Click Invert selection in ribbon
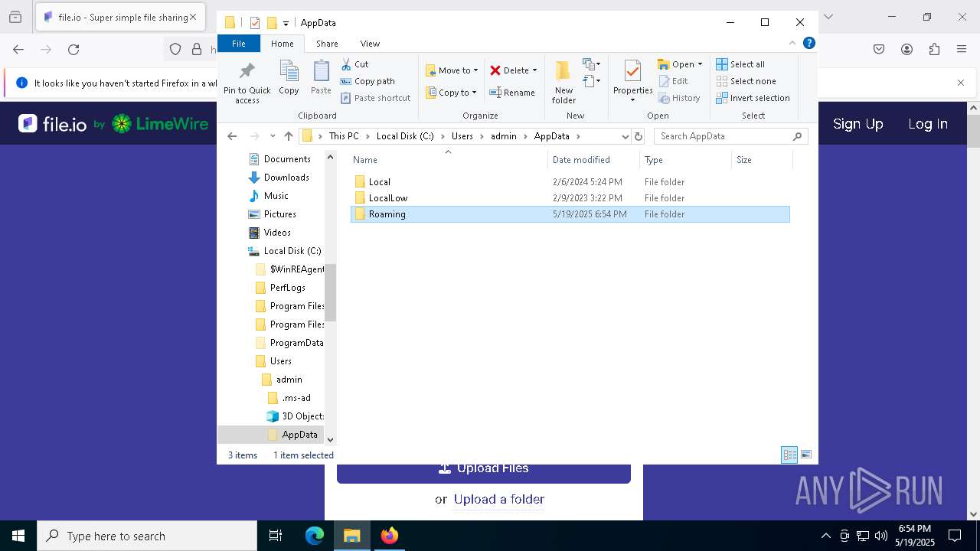Image resolution: width=980 pixels, height=551 pixels. [x=753, y=98]
